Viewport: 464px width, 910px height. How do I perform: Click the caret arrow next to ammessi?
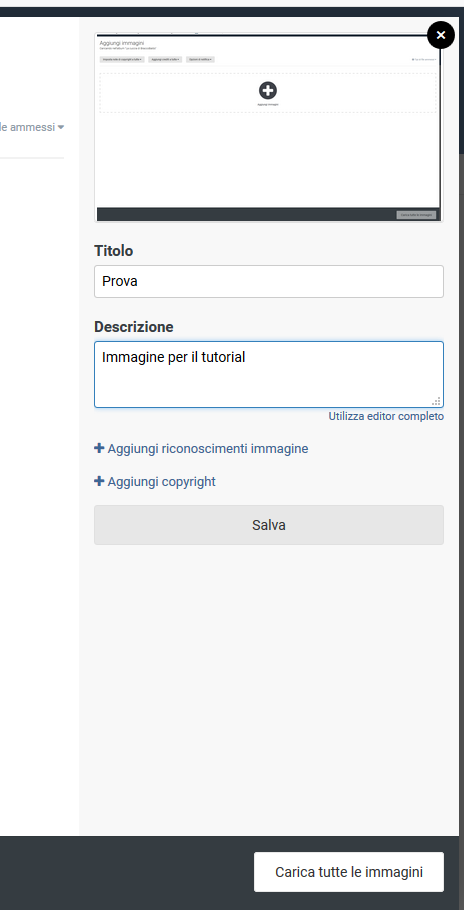[61, 127]
